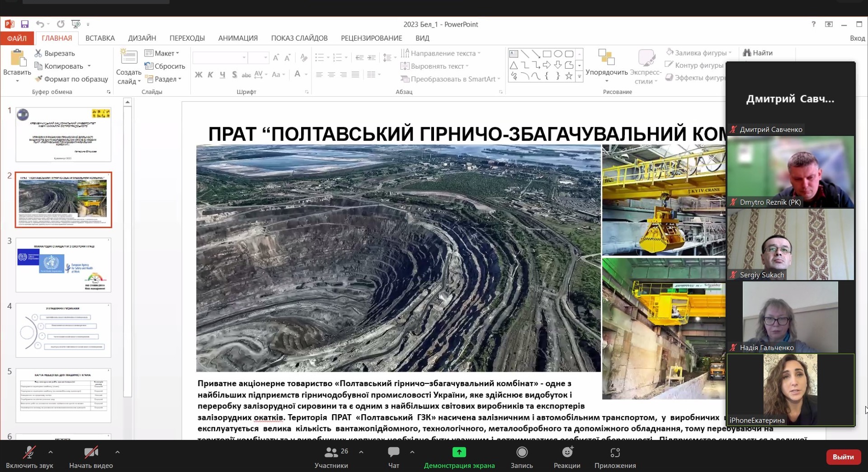Toggle strikethrough (abc) formatting
The height and width of the screenshot is (472, 868).
click(x=246, y=75)
